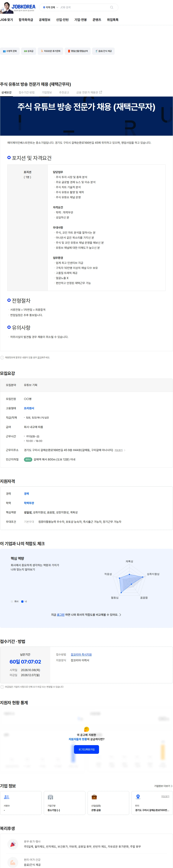
Task: Open the 기업정보 더보기 link
Action: pos(163,786)
